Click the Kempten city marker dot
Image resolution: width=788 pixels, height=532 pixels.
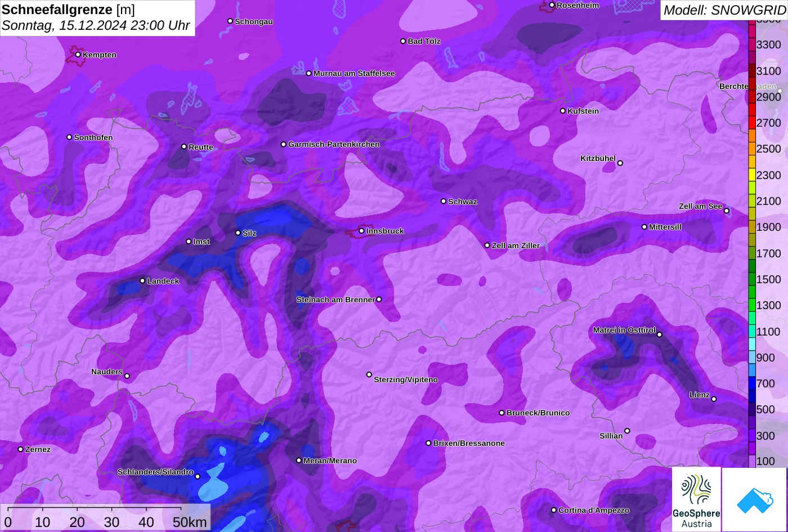[78, 55]
